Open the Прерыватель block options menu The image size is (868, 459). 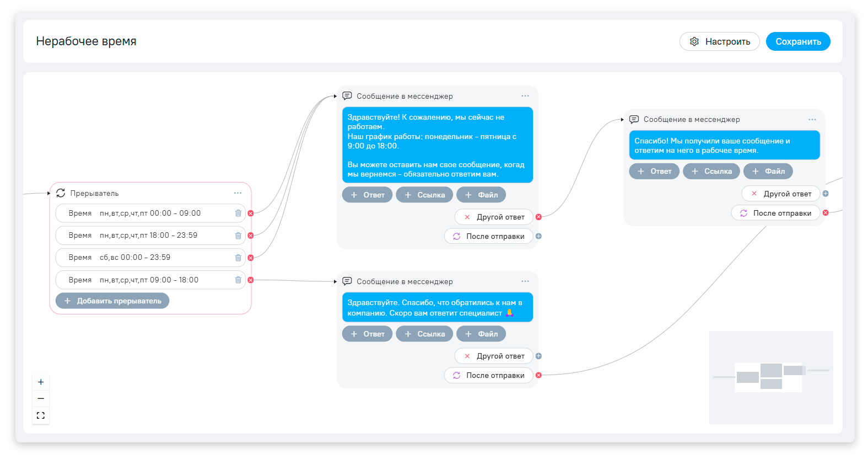(238, 193)
